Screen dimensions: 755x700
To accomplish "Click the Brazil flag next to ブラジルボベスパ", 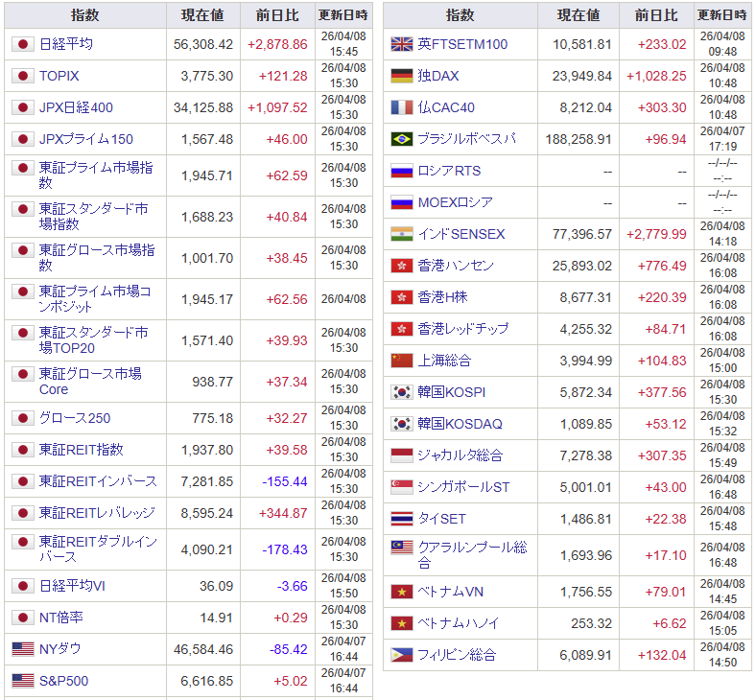I will pyautogui.click(x=402, y=139).
